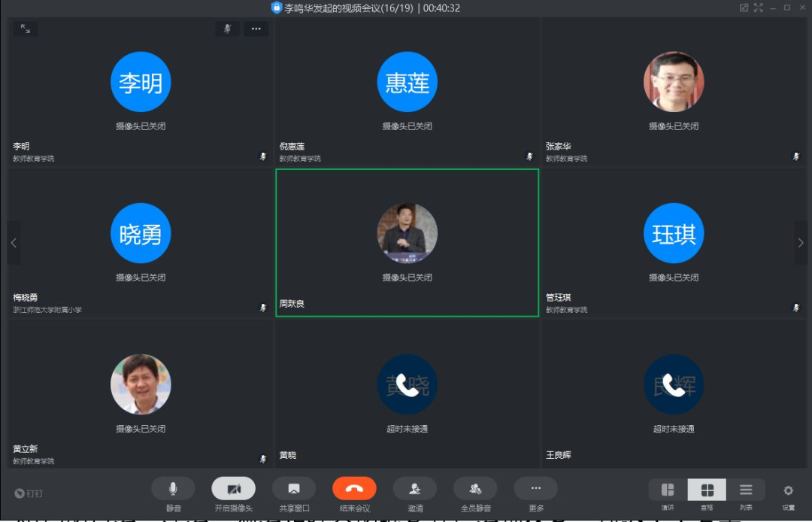Viewport: 812px width, 522px height.
Task: Expand 李明's tile to fullscreen
Action: pos(25,29)
